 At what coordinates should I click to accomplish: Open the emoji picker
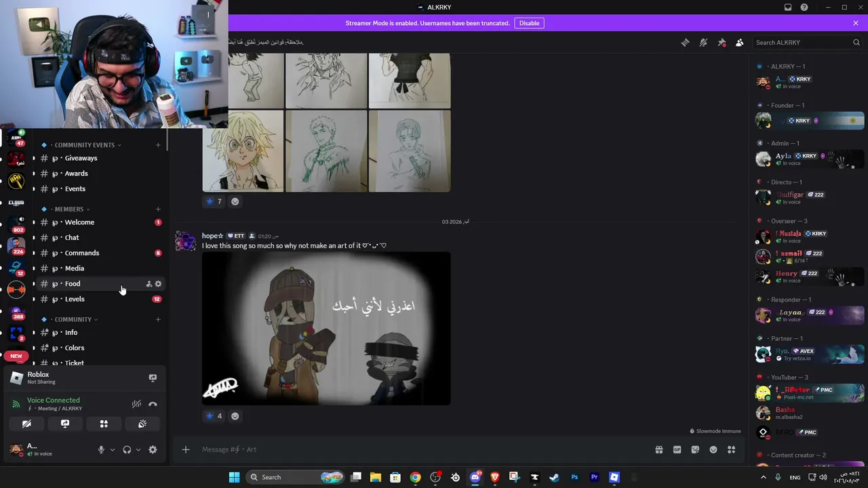tap(713, 449)
